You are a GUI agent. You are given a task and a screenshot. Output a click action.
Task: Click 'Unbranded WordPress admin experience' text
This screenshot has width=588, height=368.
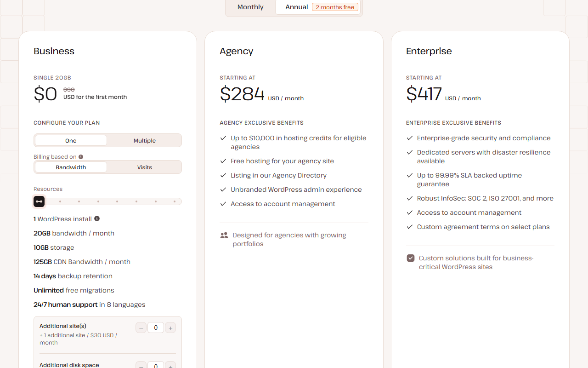click(x=296, y=190)
